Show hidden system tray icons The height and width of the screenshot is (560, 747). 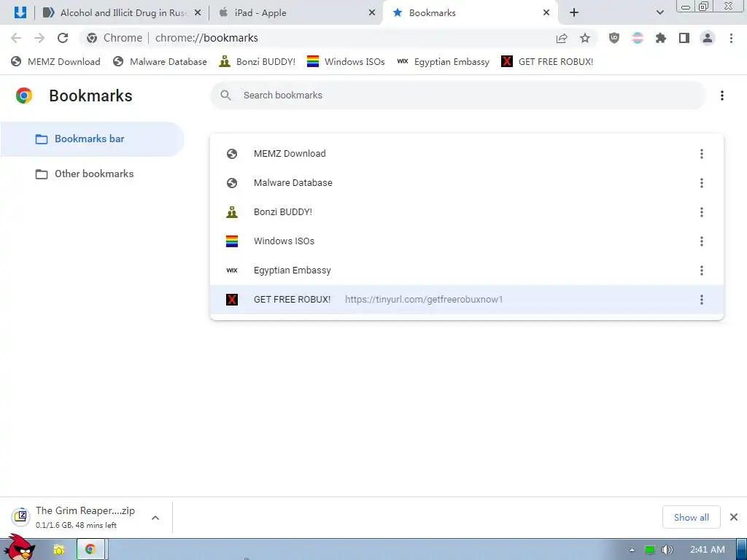(632, 550)
